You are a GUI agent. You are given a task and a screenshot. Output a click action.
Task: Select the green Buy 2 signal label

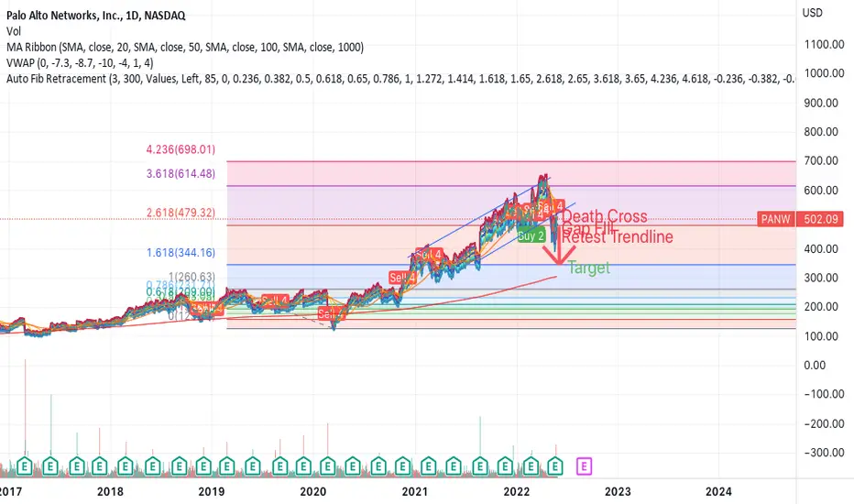531,236
